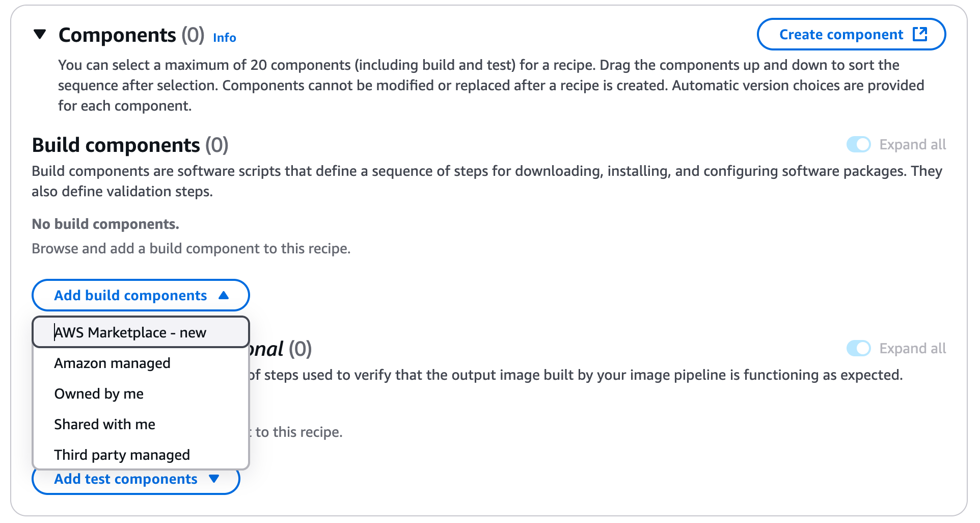The height and width of the screenshot is (523, 980).
Task: Toggle Expand all switch for test components
Action: pos(858,349)
